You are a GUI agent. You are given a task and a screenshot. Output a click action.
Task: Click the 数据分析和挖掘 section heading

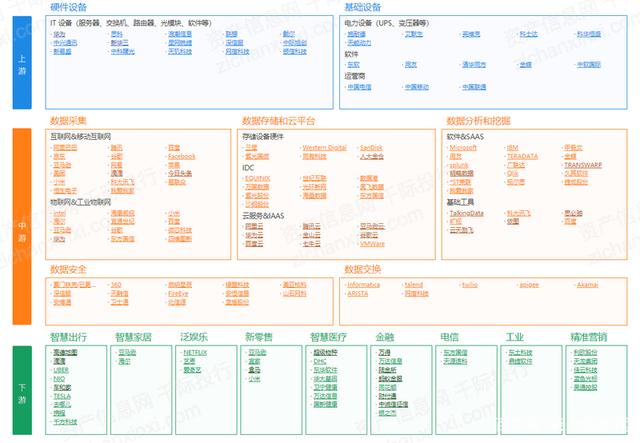click(478, 121)
